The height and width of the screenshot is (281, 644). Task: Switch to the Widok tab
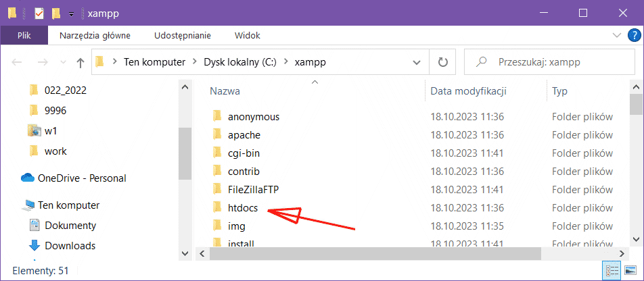[x=247, y=35]
